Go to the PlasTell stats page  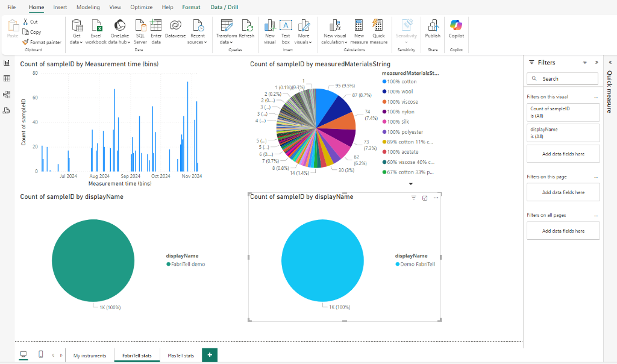pos(181,356)
